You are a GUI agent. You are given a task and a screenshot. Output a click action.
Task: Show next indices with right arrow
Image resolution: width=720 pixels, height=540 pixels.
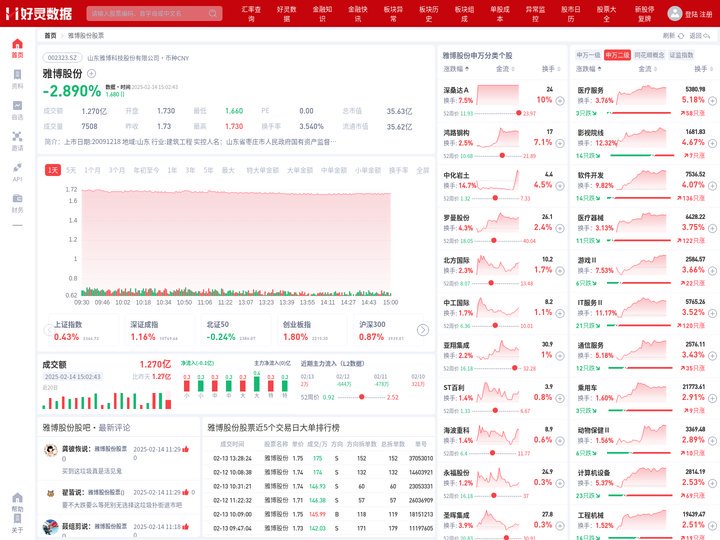click(x=423, y=330)
